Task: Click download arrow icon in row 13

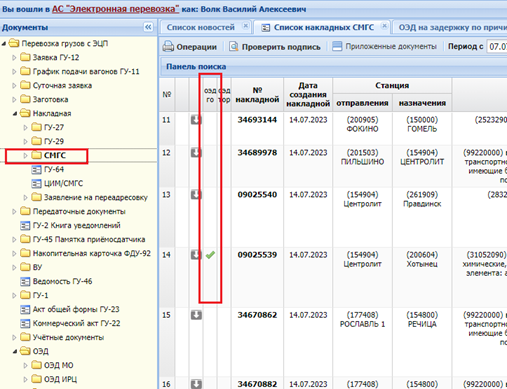Action: 196,195
